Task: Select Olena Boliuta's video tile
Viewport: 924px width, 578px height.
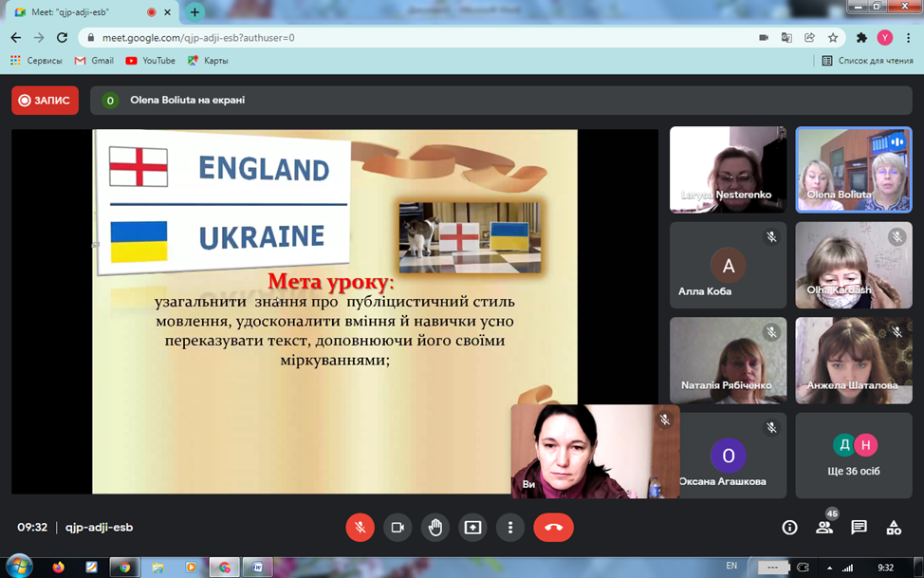Action: [854, 169]
